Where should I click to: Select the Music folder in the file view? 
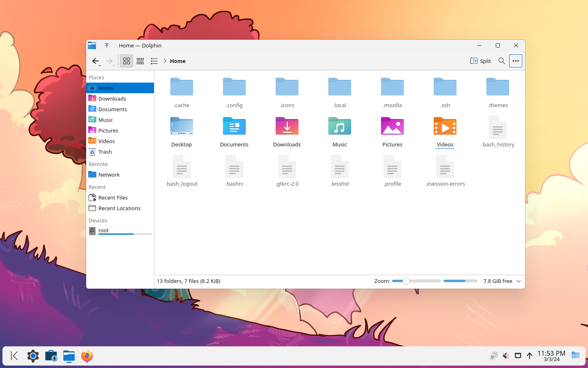pyautogui.click(x=339, y=126)
